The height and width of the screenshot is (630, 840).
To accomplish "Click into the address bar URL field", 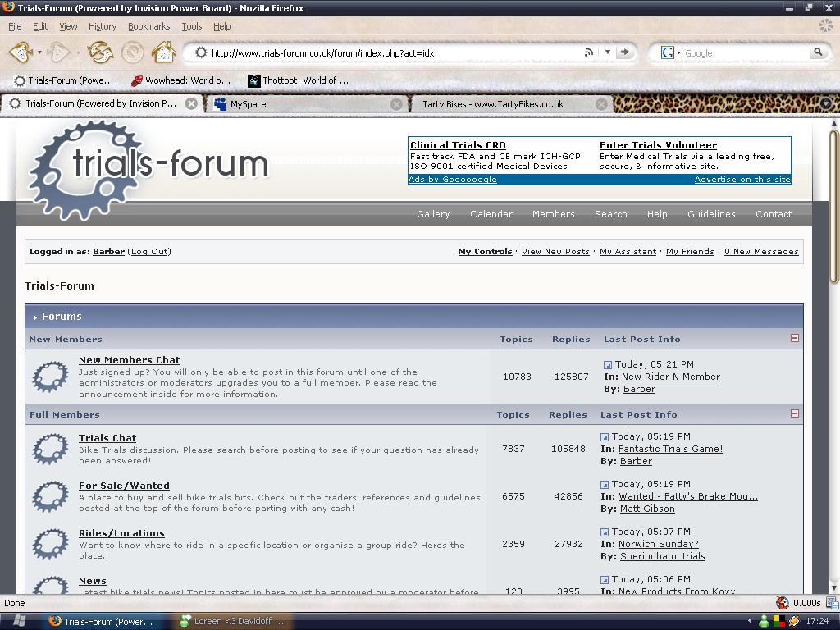I will tap(394, 52).
